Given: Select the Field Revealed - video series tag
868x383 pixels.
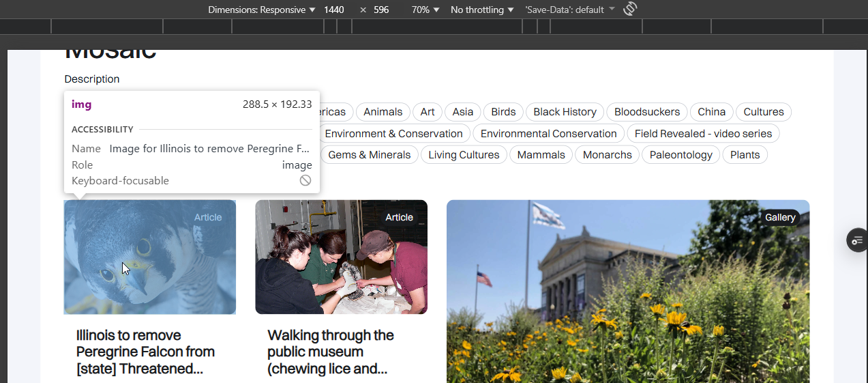Looking at the screenshot, I should tap(703, 134).
